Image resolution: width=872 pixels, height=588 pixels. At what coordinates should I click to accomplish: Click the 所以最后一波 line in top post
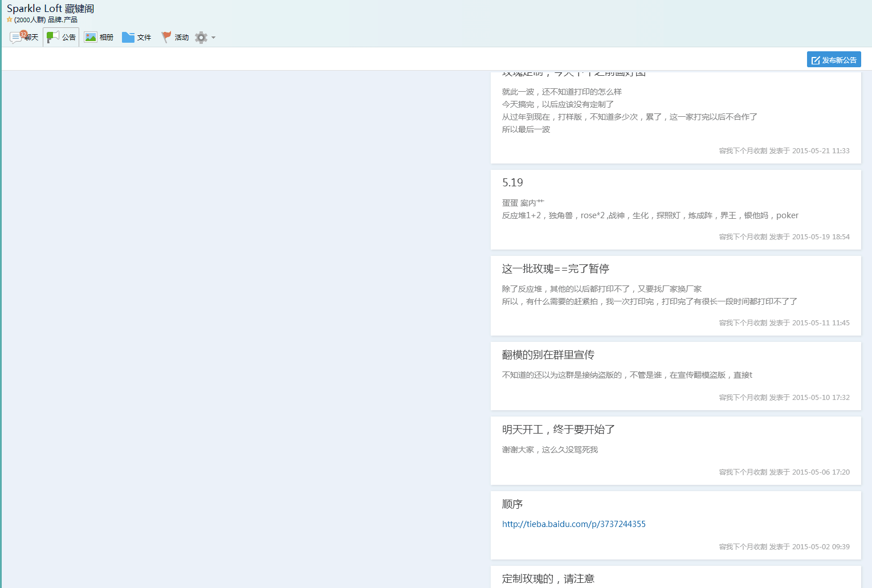pyautogui.click(x=525, y=129)
